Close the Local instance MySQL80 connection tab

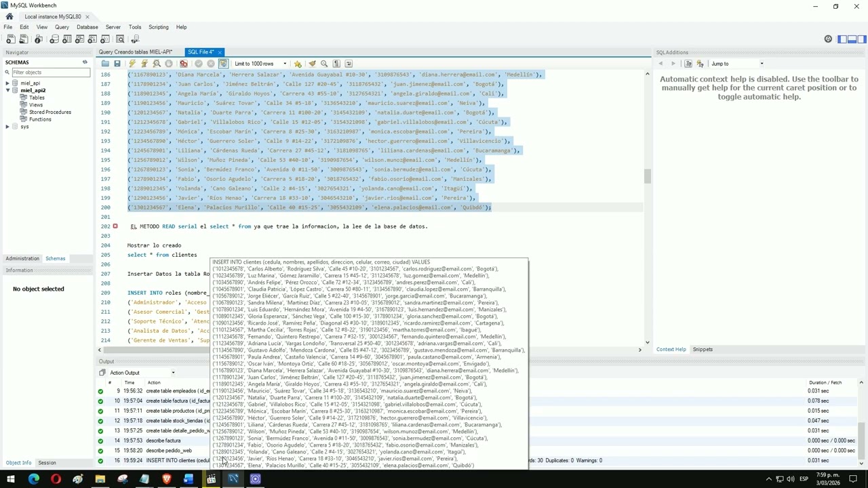coord(87,16)
